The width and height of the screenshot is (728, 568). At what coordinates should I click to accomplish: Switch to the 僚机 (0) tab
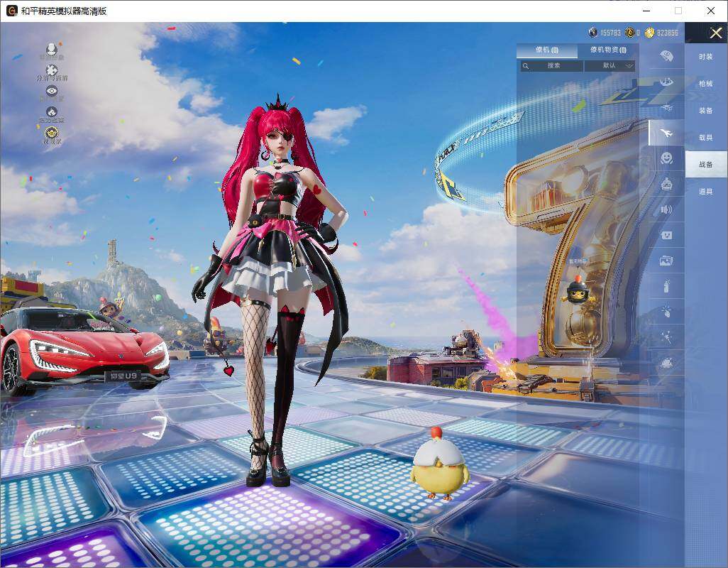(x=547, y=50)
